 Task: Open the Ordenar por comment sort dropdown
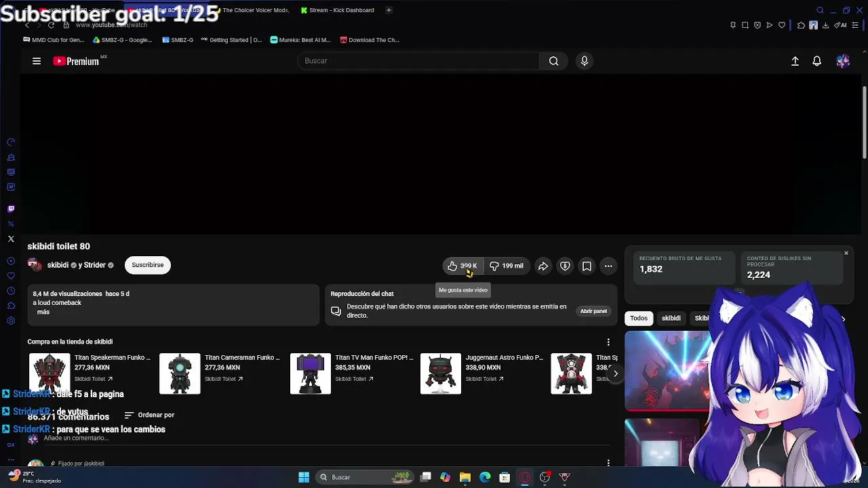(149, 415)
